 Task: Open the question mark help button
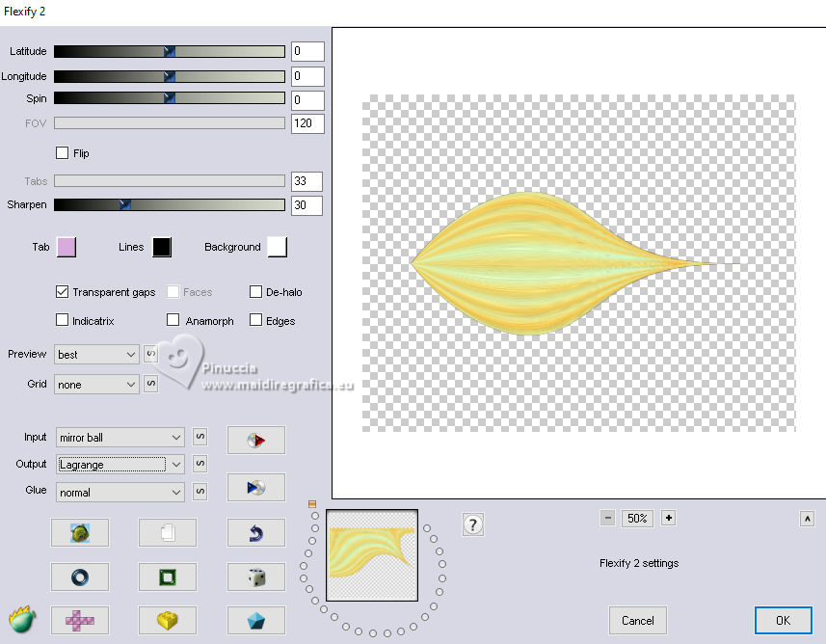(x=472, y=524)
